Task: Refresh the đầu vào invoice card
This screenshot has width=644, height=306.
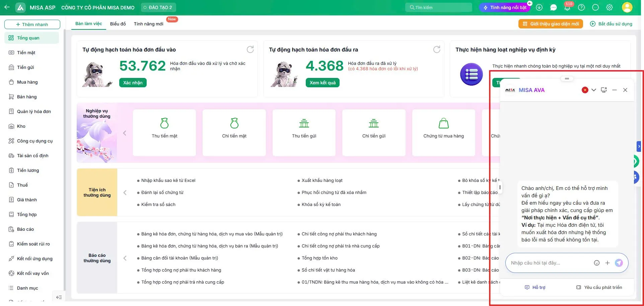Action: tap(250, 49)
